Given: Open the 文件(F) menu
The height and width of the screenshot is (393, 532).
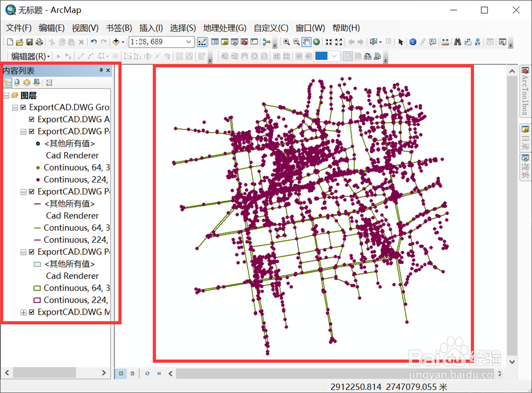Looking at the screenshot, I should [19, 28].
